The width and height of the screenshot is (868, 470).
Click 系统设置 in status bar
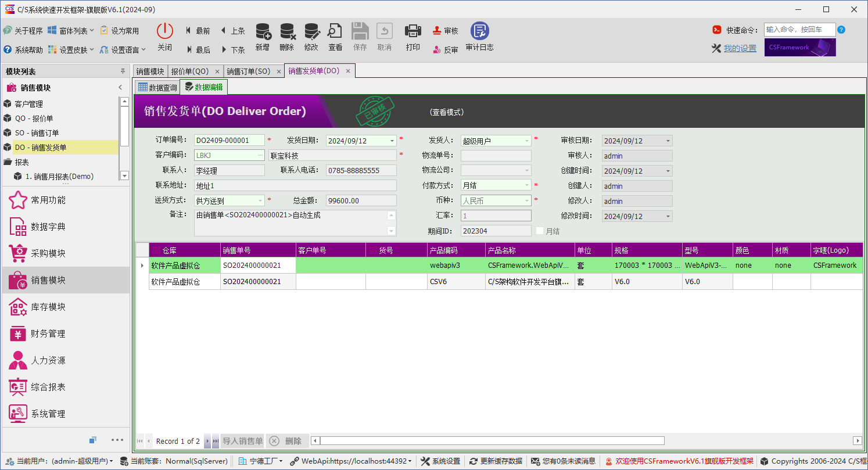[x=440, y=461]
